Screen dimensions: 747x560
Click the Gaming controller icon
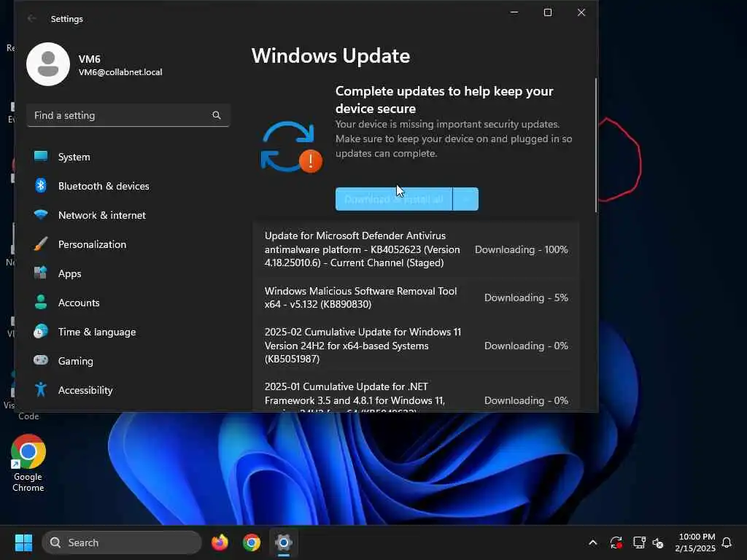click(x=41, y=360)
